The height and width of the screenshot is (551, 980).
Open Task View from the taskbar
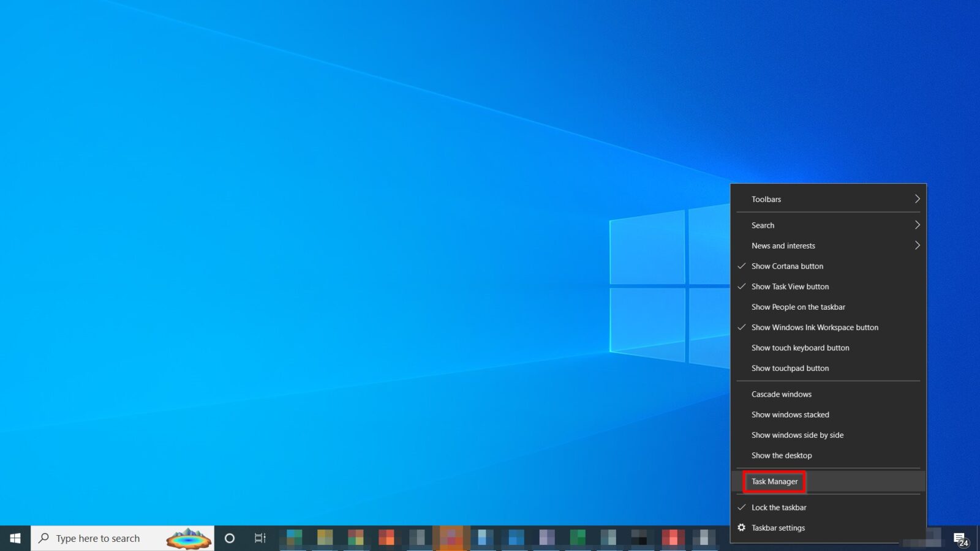[260, 538]
